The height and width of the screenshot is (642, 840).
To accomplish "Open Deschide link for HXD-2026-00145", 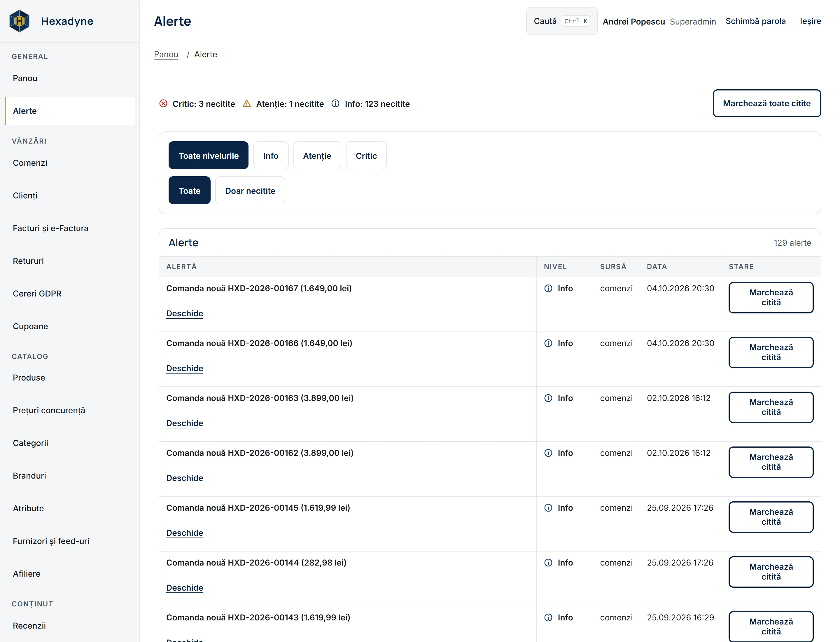I will [x=185, y=533].
